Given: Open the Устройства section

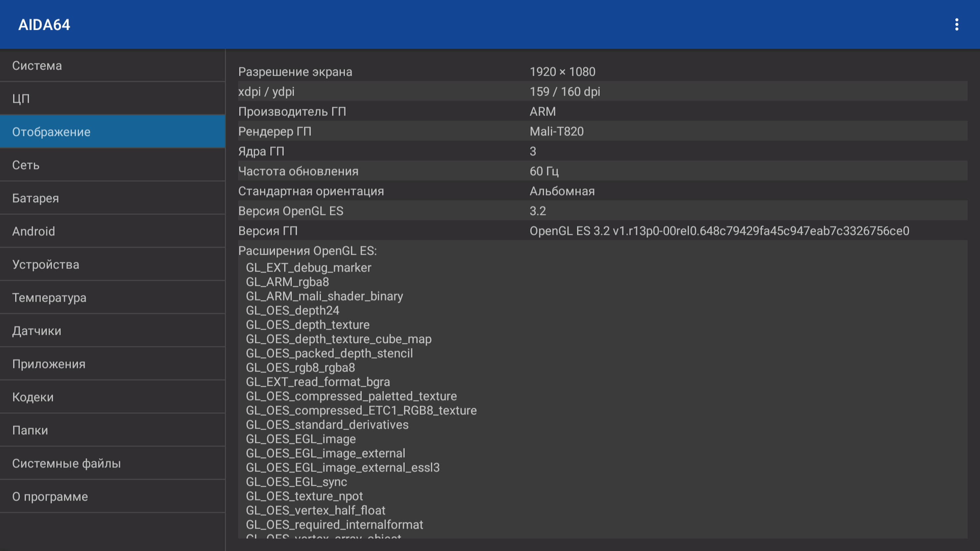Looking at the screenshot, I should (113, 264).
